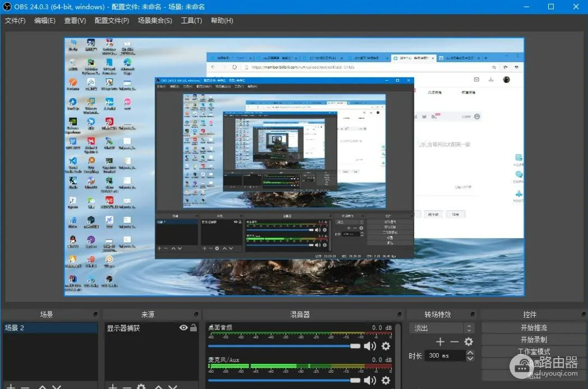Click the 开始推流 button
588x389 pixels.
pyautogui.click(x=533, y=327)
